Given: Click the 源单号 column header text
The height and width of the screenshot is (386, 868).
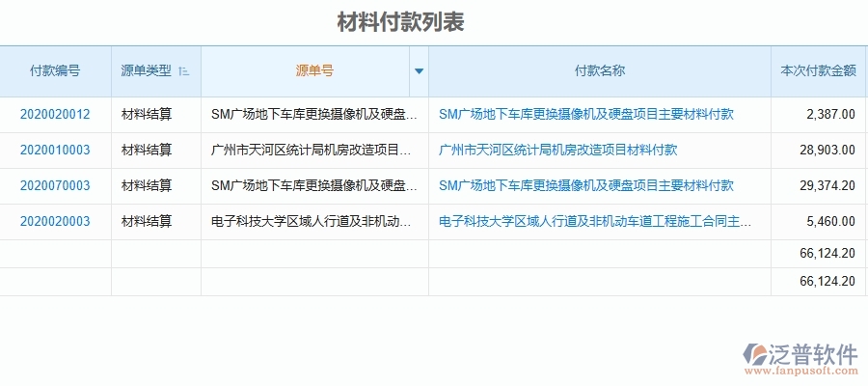Looking at the screenshot, I should pos(314,70).
